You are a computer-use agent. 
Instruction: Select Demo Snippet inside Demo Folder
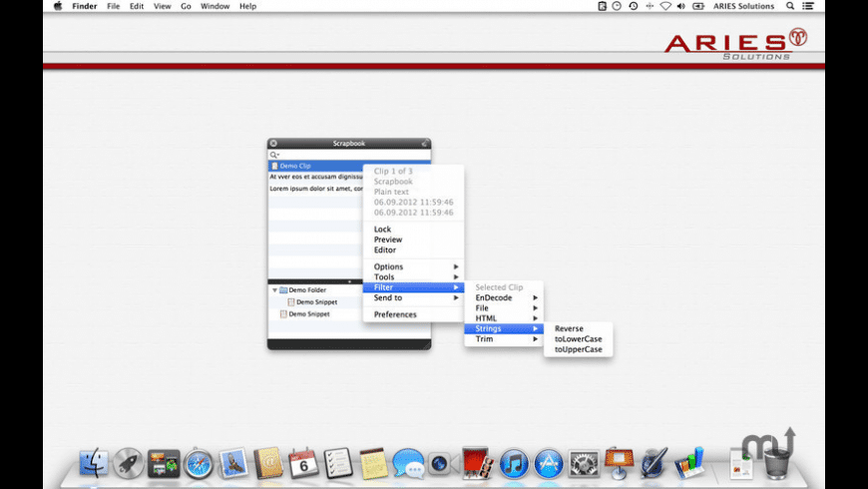click(316, 302)
